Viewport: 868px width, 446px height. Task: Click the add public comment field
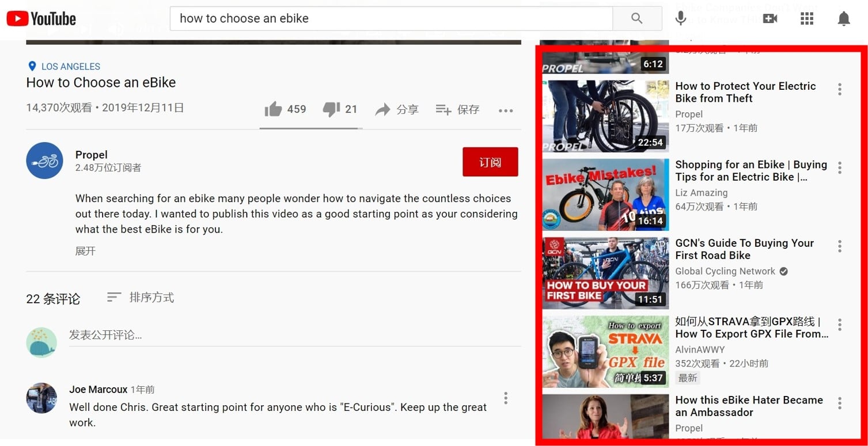click(294, 335)
